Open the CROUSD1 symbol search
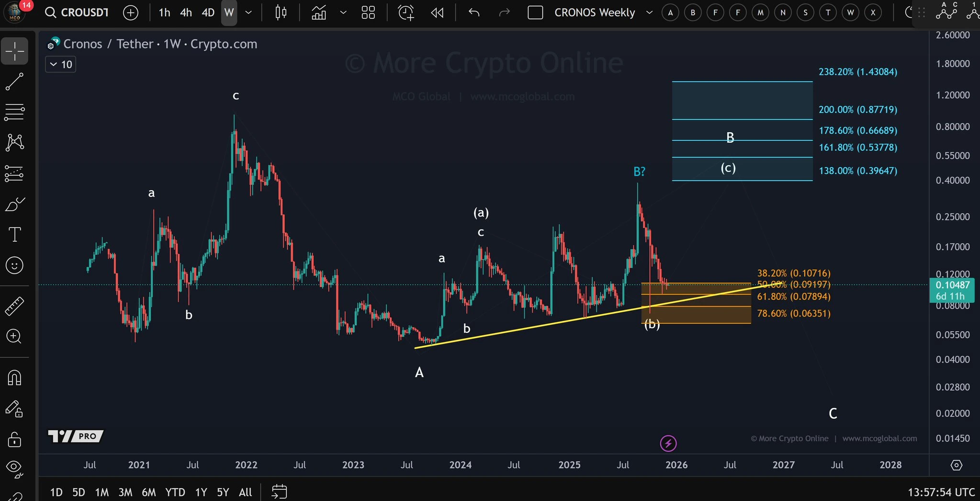Image resolution: width=980 pixels, height=501 pixels. click(77, 12)
